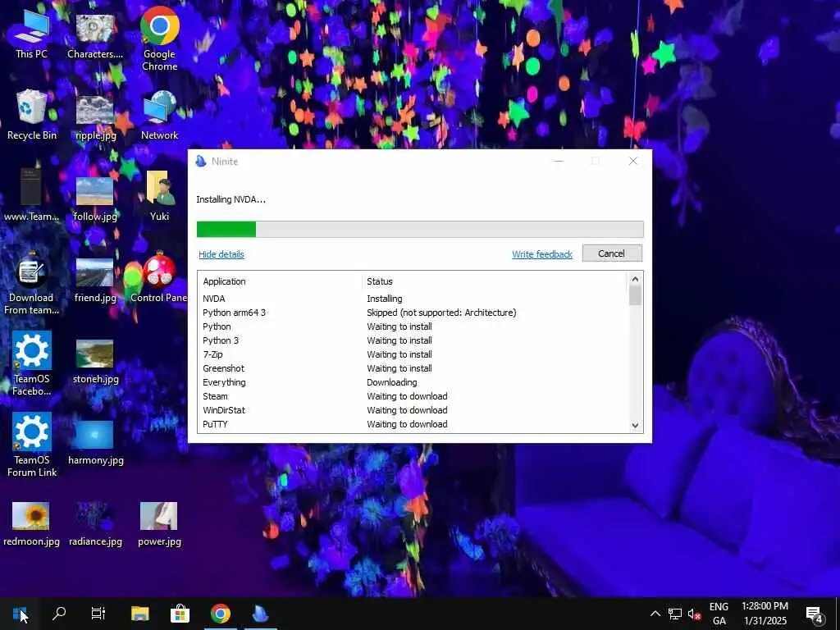Image resolution: width=840 pixels, height=630 pixels.
Task: Open radiance.jpg image file
Action: click(95, 524)
